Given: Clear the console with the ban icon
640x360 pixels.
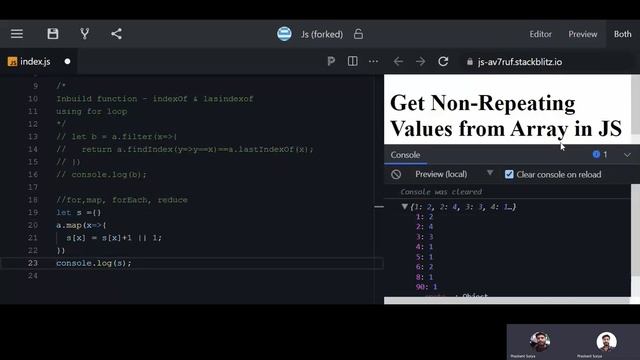Looking at the screenshot, I should (396, 174).
